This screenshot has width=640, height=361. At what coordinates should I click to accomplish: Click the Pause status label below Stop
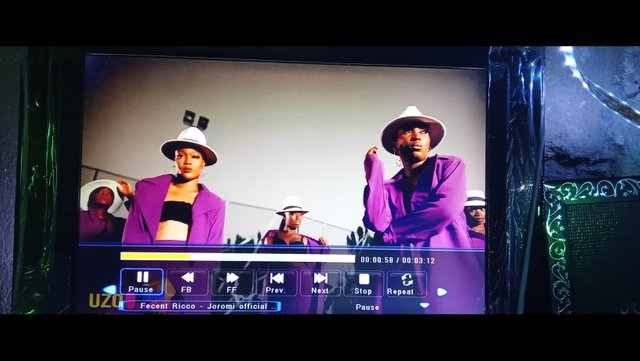pos(367,307)
